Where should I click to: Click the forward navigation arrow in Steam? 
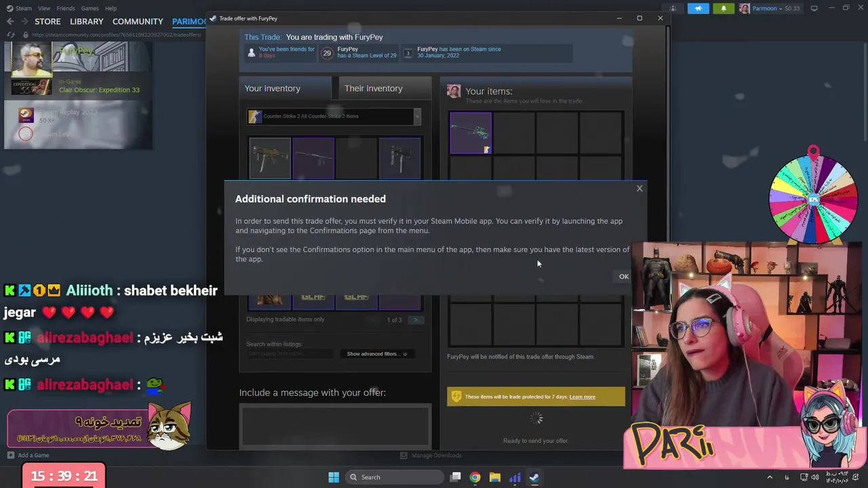[x=24, y=22]
